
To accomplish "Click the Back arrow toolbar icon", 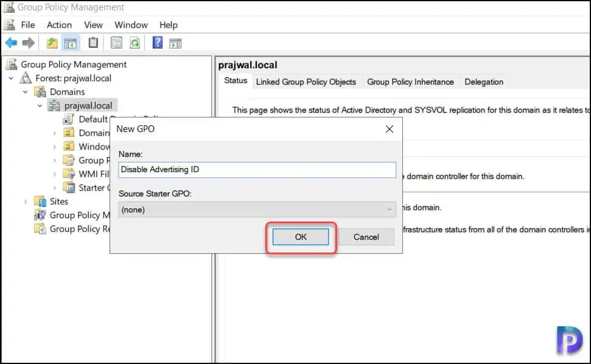I will pos(12,43).
